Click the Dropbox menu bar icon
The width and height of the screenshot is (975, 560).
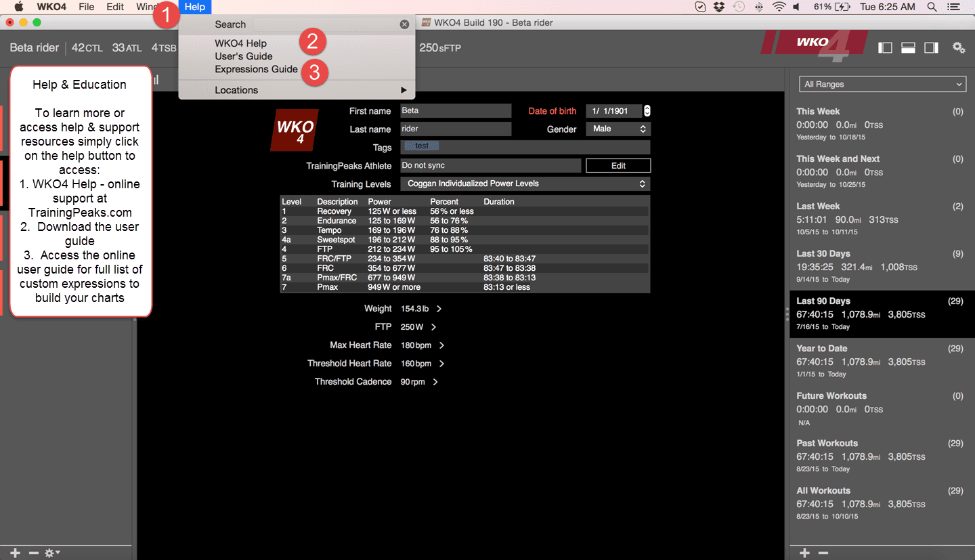pos(719,7)
